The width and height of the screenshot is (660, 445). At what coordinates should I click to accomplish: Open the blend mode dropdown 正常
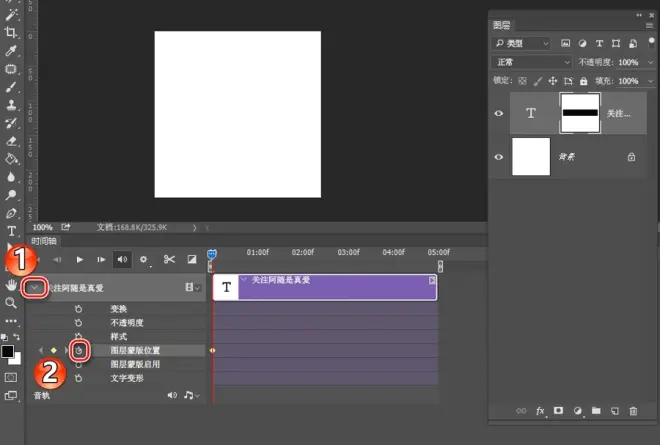[532, 62]
